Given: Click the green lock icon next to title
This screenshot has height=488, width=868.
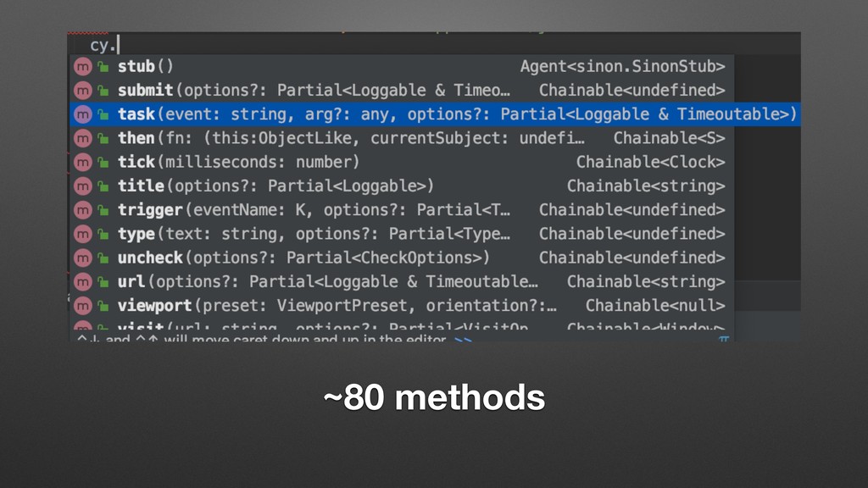Looking at the screenshot, I should 103,186.
